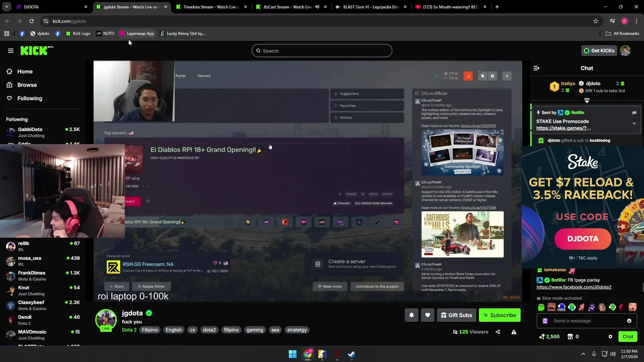Open chat settings gear icon
Screen dimensions: 644x362
point(610,336)
